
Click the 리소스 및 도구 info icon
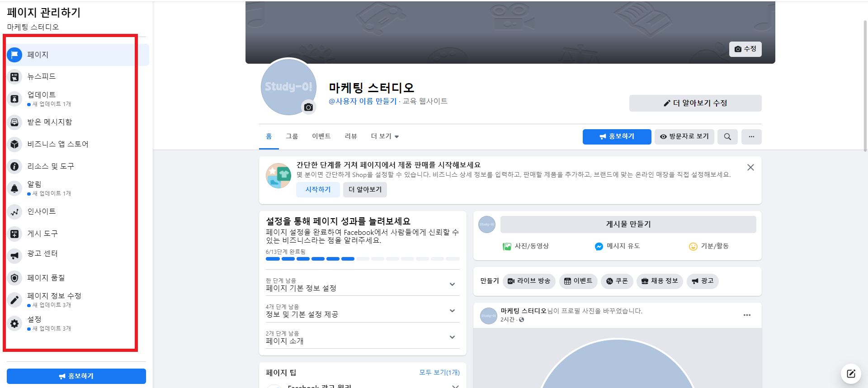pyautogui.click(x=14, y=166)
